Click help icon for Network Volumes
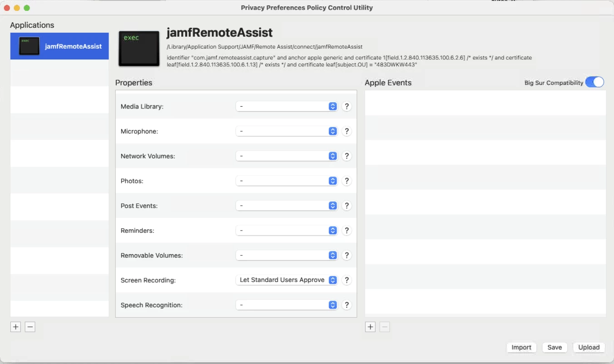Viewport: 614px width, 364px height. (x=347, y=156)
